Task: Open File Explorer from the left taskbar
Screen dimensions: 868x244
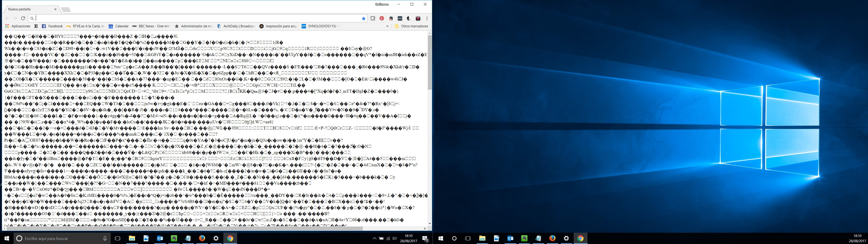Action: point(132,238)
